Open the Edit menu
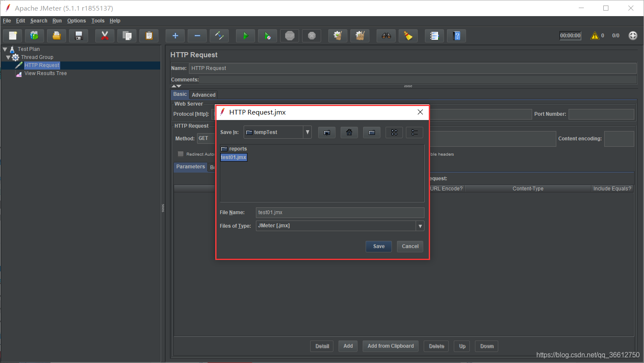 coord(20,21)
